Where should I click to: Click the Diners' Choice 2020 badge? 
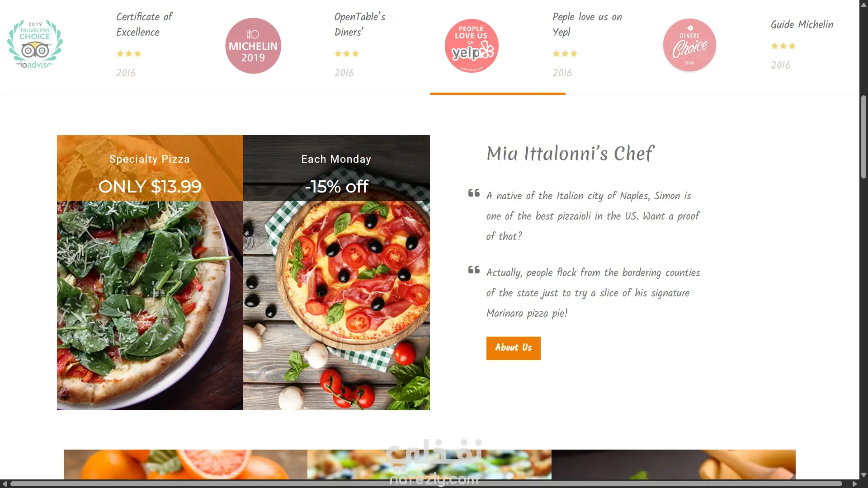[x=689, y=45]
